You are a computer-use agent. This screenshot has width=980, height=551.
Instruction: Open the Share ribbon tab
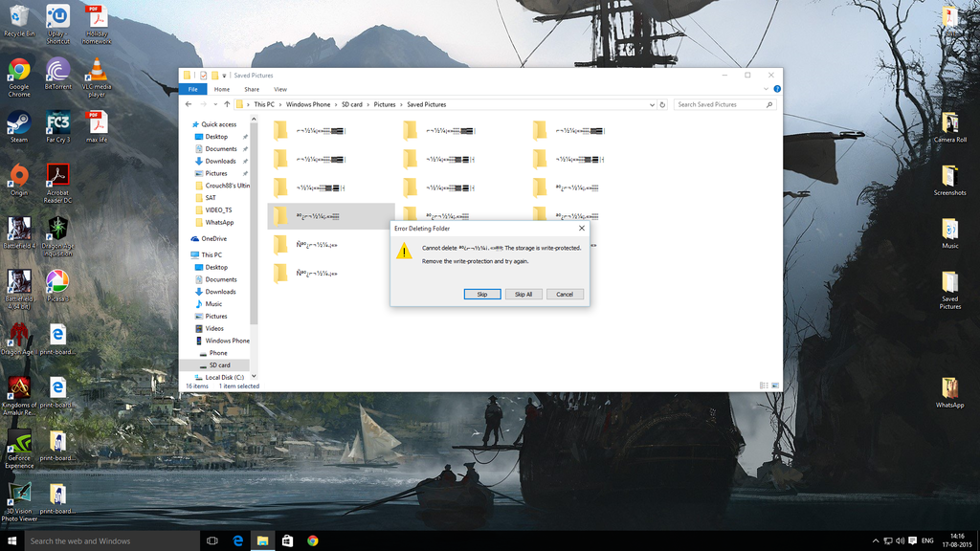point(252,89)
